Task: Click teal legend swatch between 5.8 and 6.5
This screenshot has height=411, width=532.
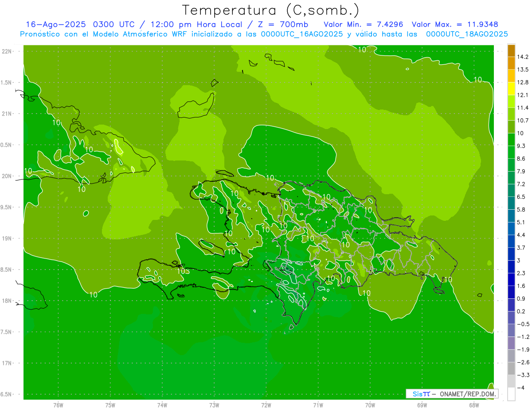Action: [x=511, y=203]
